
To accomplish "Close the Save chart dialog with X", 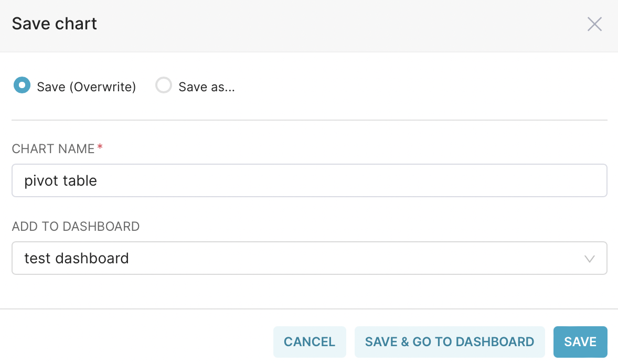I will click(594, 24).
